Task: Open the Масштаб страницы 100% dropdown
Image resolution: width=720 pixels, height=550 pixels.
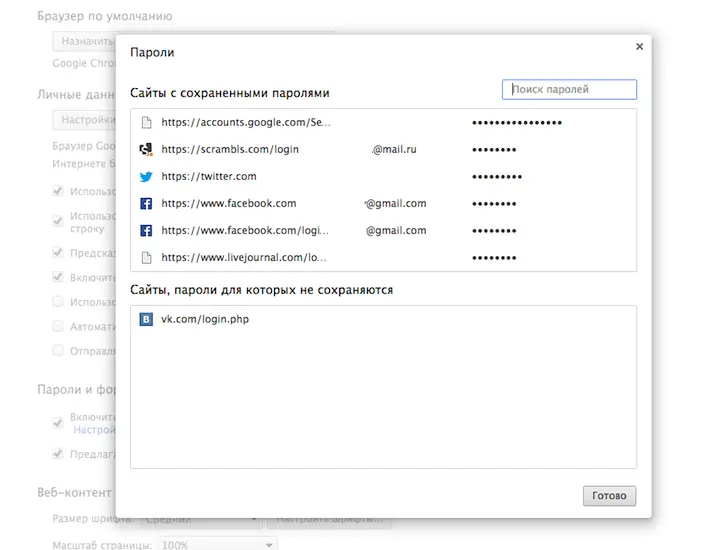Action: (x=218, y=544)
